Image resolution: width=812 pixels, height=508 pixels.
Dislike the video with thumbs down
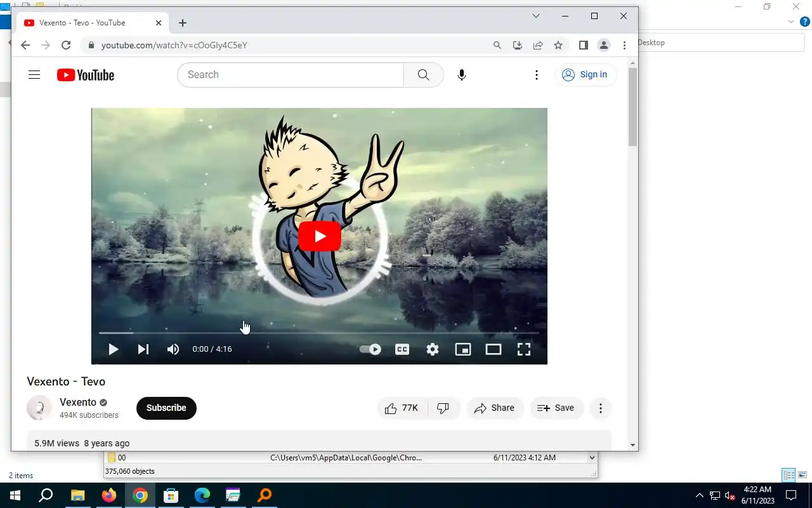(443, 408)
